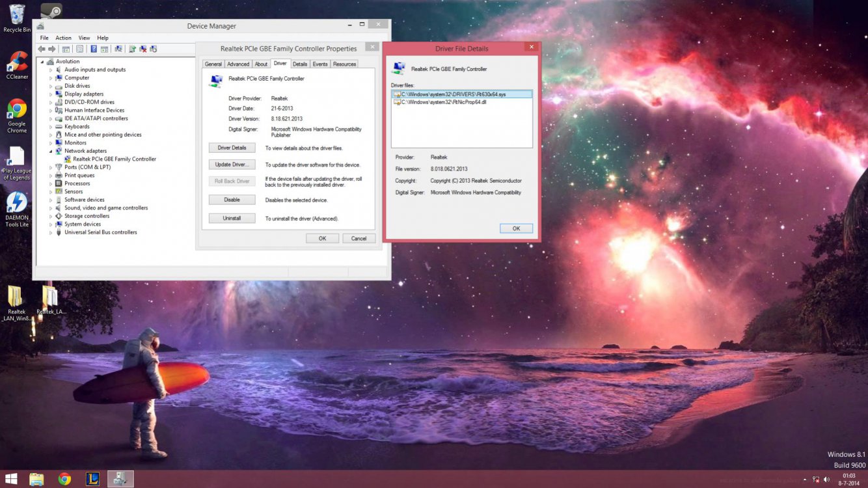Image resolution: width=868 pixels, height=488 pixels.
Task: Expand the Processors node
Action: point(51,183)
